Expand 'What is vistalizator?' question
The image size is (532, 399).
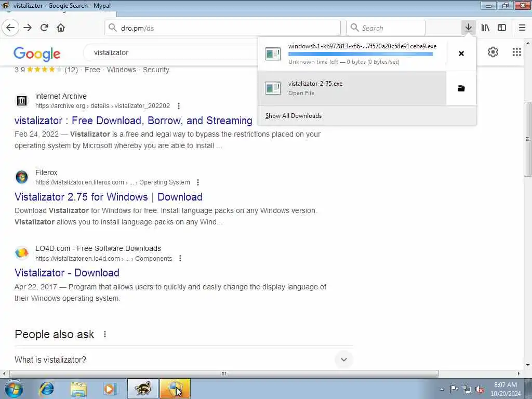[x=344, y=360]
